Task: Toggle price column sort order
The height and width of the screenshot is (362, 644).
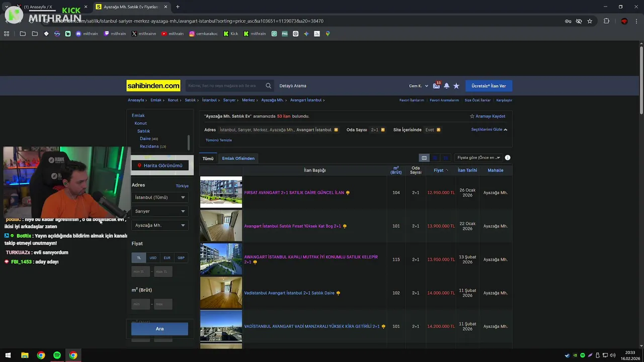Action: tap(441, 170)
